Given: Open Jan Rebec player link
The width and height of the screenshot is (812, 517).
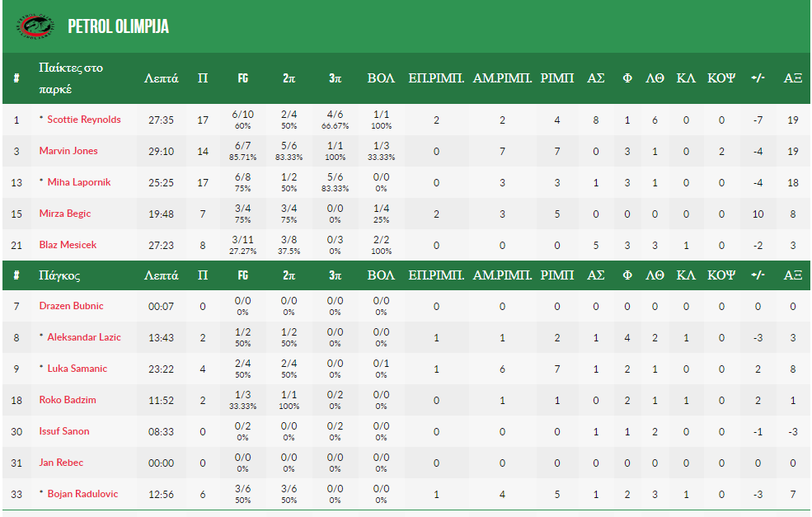Looking at the screenshot, I should click(61, 463).
